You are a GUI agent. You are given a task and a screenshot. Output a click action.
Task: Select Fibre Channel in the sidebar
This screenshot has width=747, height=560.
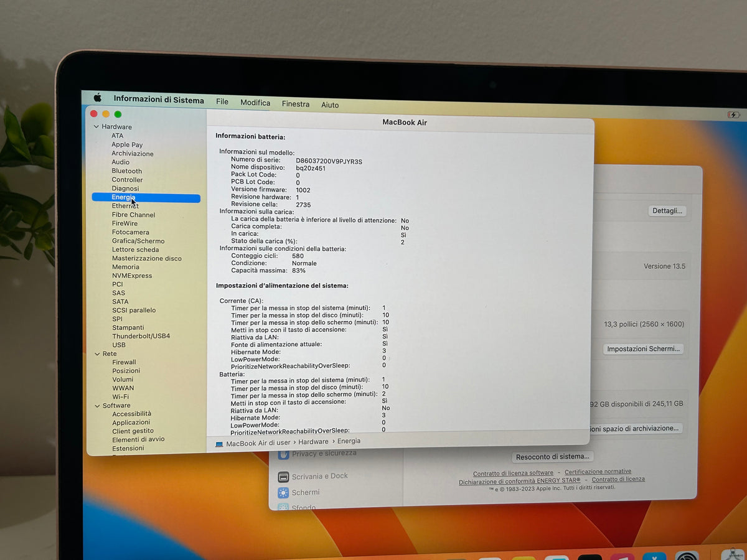[134, 215]
